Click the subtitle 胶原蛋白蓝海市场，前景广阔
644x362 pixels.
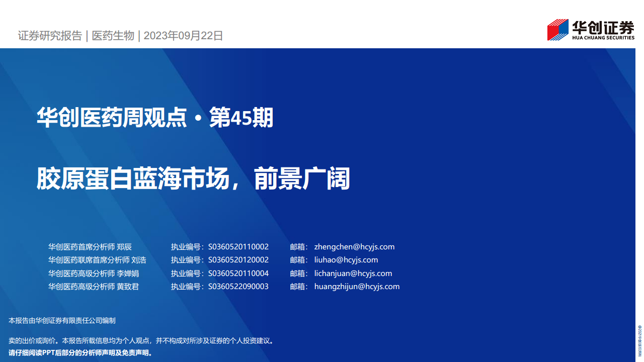coord(193,179)
